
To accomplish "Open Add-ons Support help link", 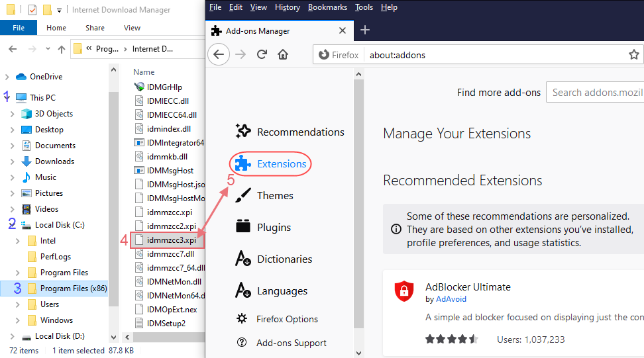I will (282, 342).
